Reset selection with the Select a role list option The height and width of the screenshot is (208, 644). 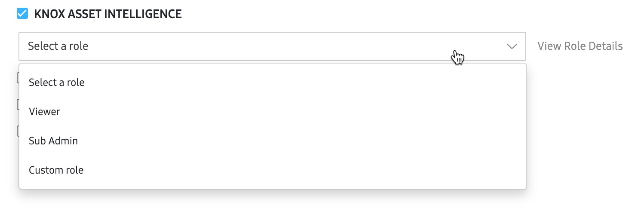pos(57,83)
